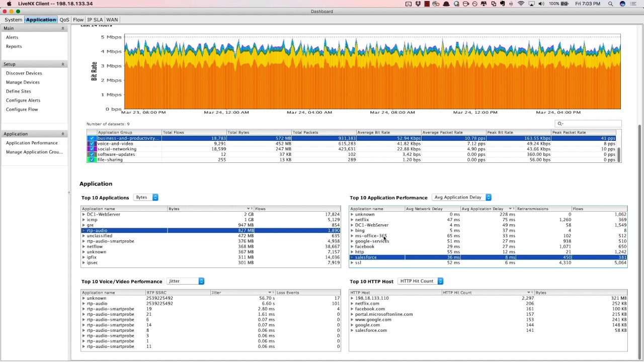Open the Notification Center icon

(633, 4)
